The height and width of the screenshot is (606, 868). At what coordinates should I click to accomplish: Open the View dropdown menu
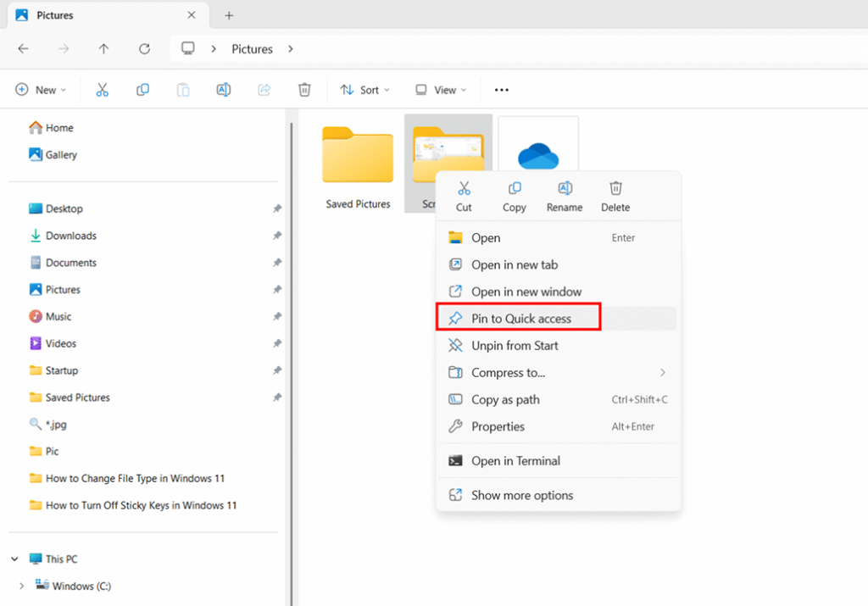(441, 90)
